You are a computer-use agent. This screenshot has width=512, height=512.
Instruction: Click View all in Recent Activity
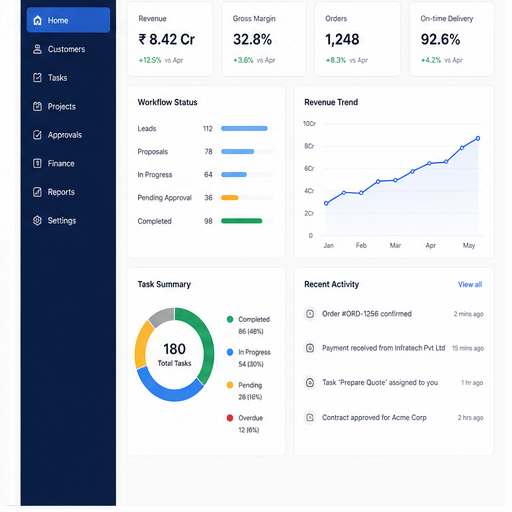click(470, 284)
